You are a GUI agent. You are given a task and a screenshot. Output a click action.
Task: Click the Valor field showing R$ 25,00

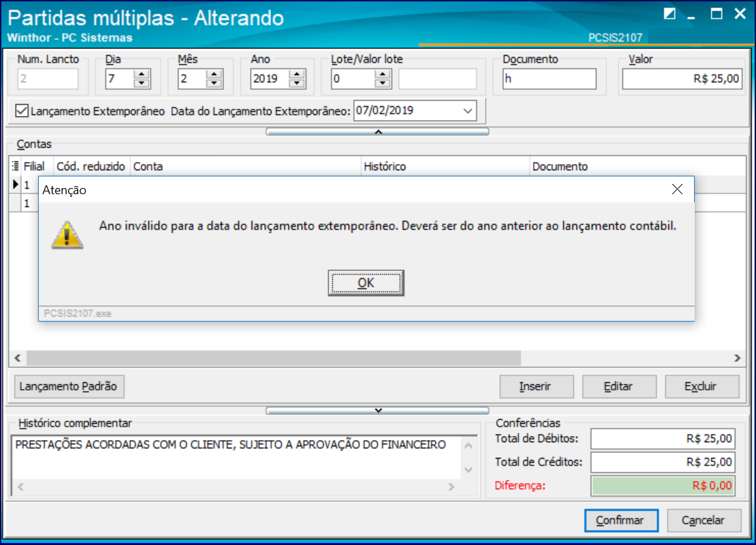682,78
